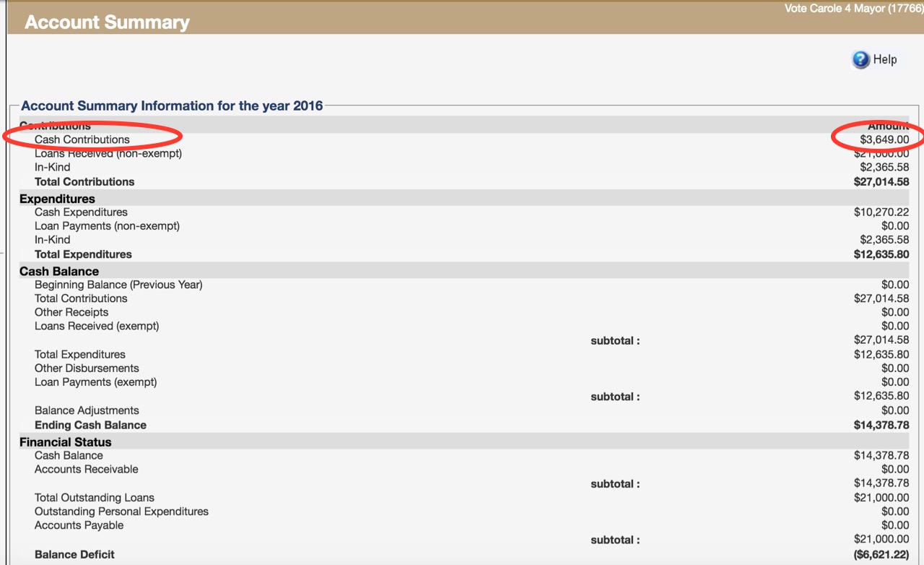This screenshot has width=924, height=565.
Task: Click the Other Receipts row label
Action: click(71, 312)
